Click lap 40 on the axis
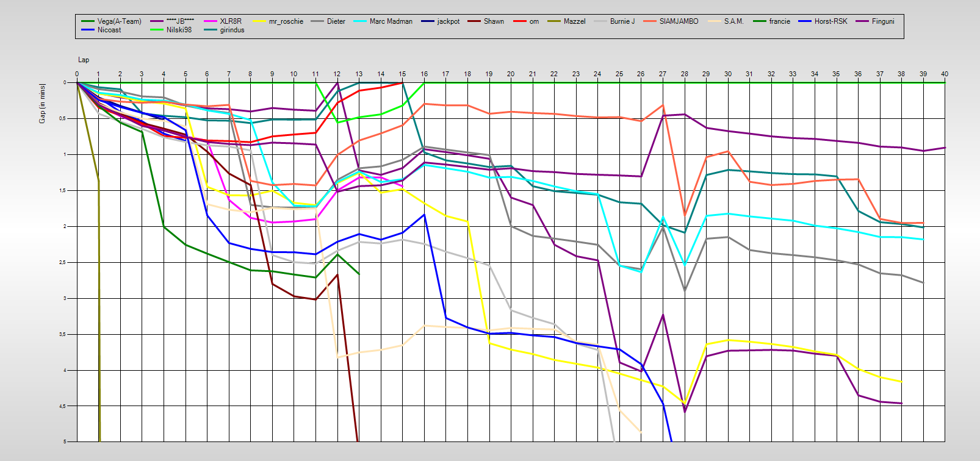This screenshot has width=980, height=461. (945, 74)
